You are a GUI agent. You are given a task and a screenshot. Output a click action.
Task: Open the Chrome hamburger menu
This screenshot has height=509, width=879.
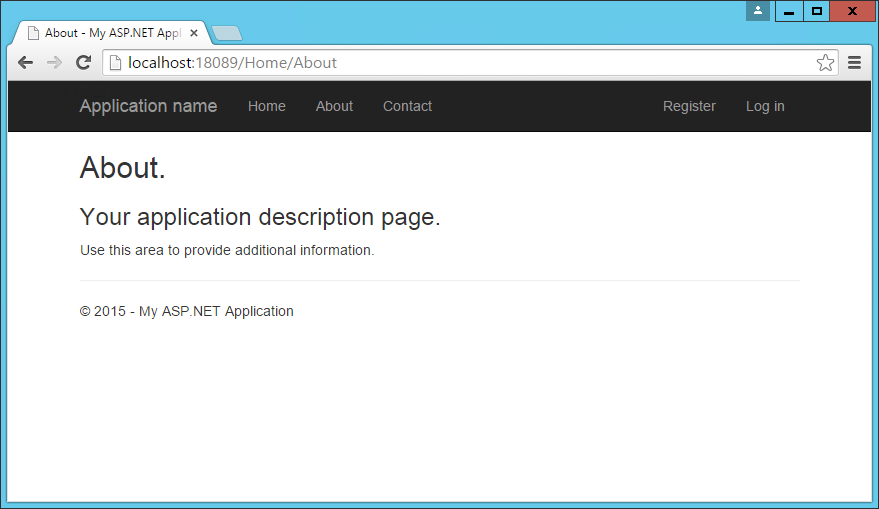point(854,63)
